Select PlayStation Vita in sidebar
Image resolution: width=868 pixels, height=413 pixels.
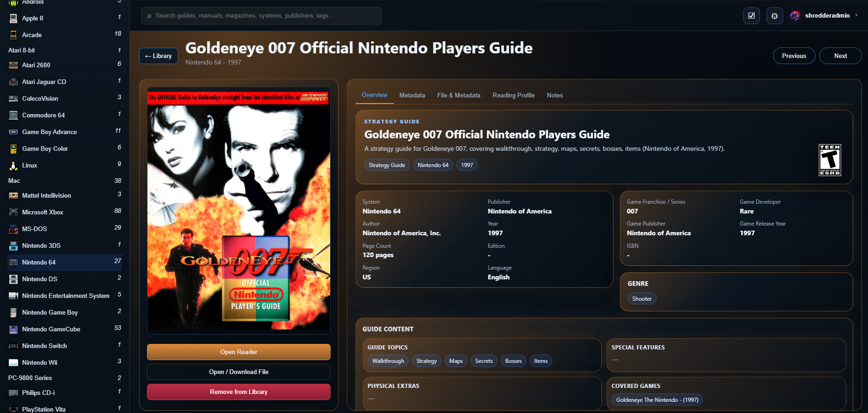coord(65,409)
